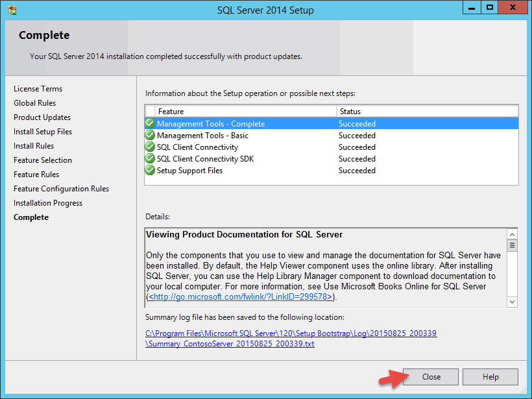This screenshot has width=532, height=399.
Task: Click the Feature Selection step
Action: point(43,160)
